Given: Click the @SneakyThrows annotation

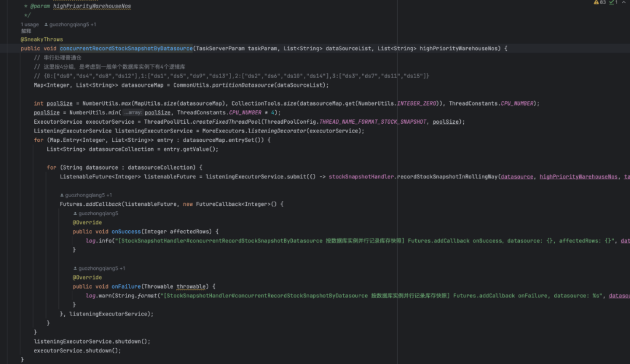Looking at the screenshot, I should click(x=42, y=39).
